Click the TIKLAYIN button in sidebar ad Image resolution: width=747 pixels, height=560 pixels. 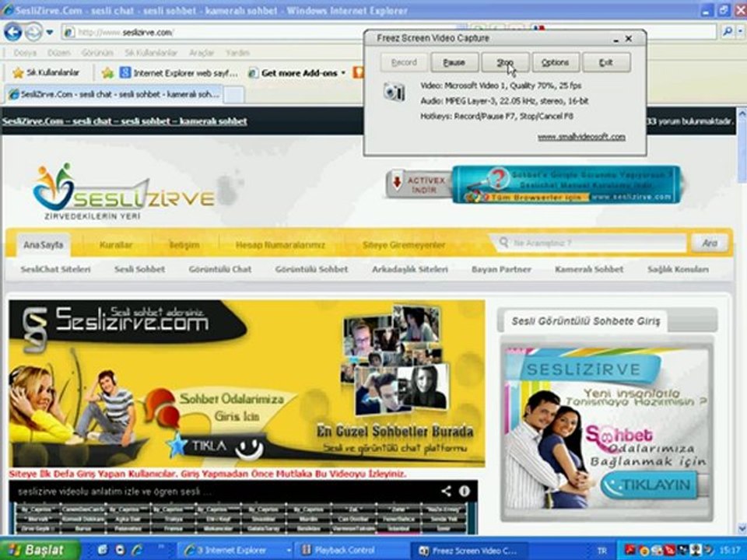pyautogui.click(x=650, y=485)
